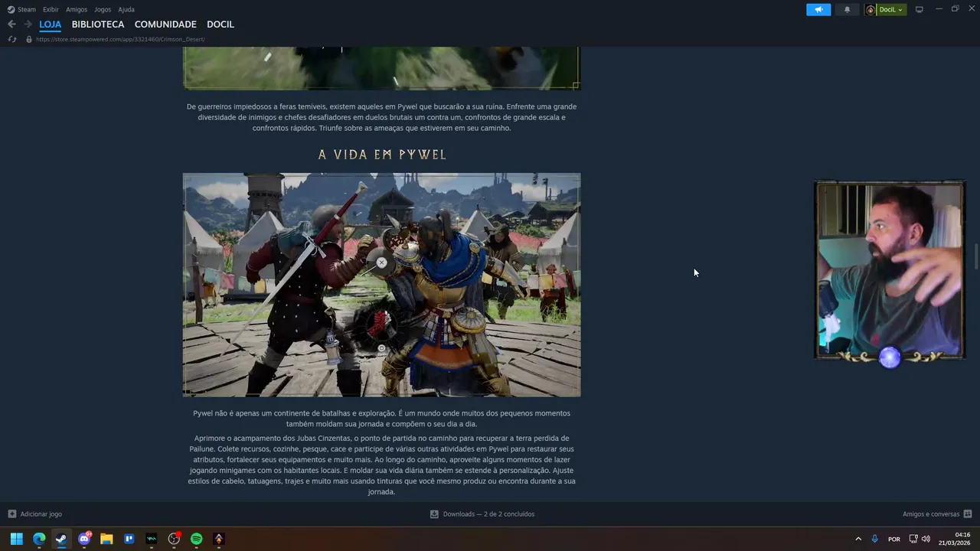Click the POR language indicator

[894, 539]
